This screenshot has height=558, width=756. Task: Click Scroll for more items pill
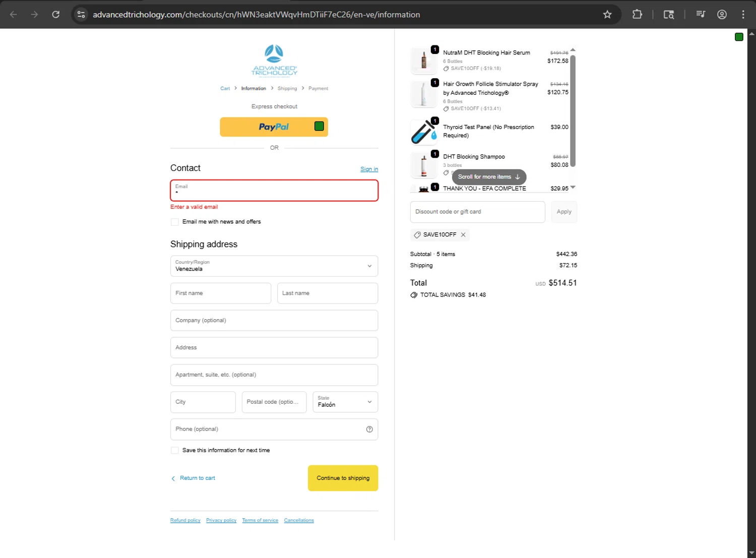coord(489,177)
